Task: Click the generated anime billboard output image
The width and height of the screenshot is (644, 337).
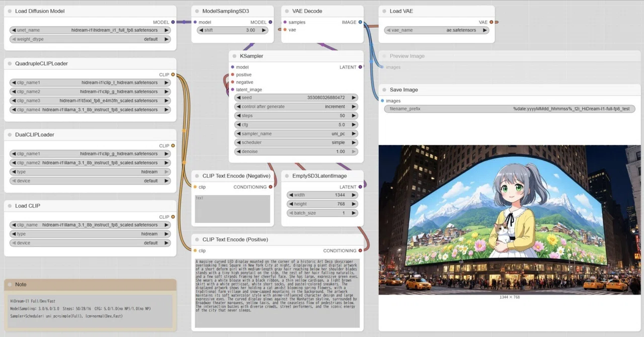Action: 510,220
